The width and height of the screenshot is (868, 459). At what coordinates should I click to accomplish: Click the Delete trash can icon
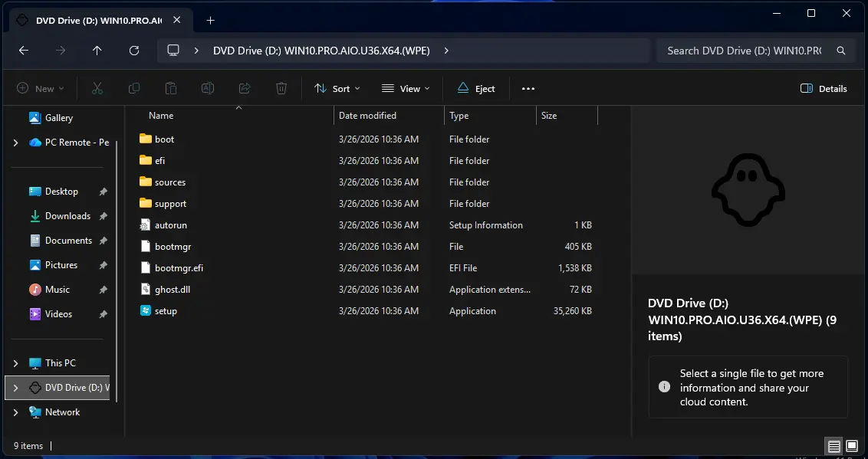click(x=281, y=88)
